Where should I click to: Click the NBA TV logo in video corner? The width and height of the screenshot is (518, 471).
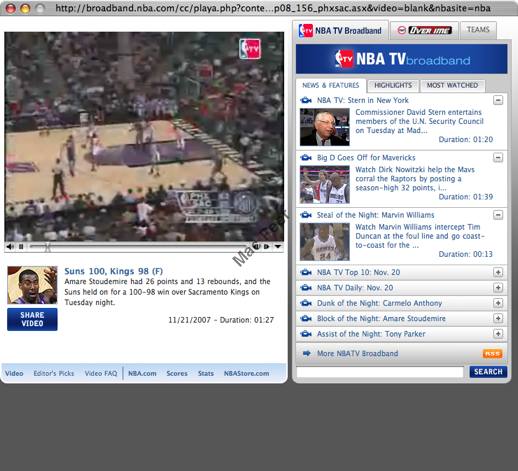click(250, 49)
